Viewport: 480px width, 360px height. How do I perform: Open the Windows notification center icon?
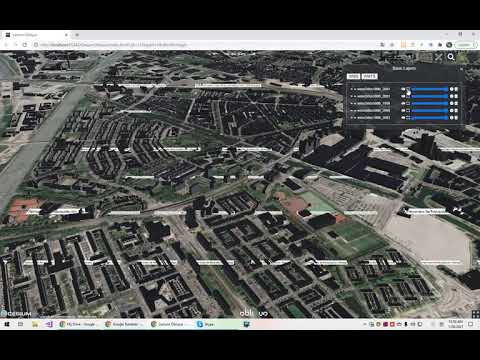(471, 324)
